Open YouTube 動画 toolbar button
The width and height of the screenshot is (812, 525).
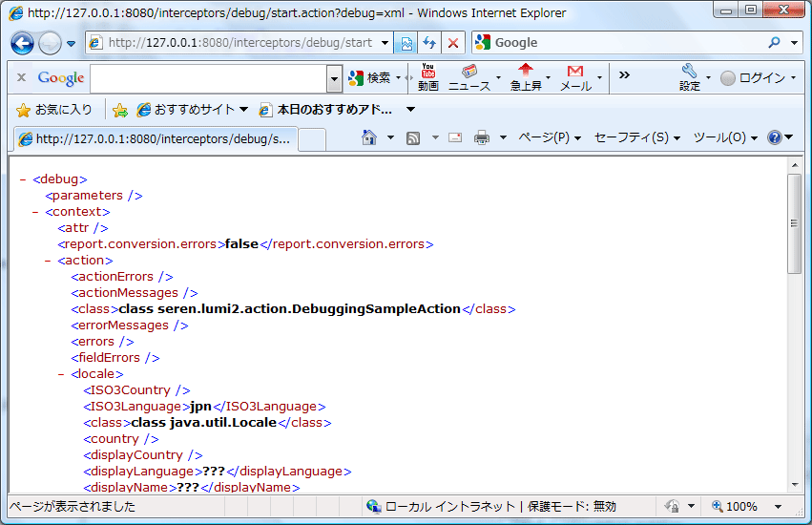click(428, 77)
